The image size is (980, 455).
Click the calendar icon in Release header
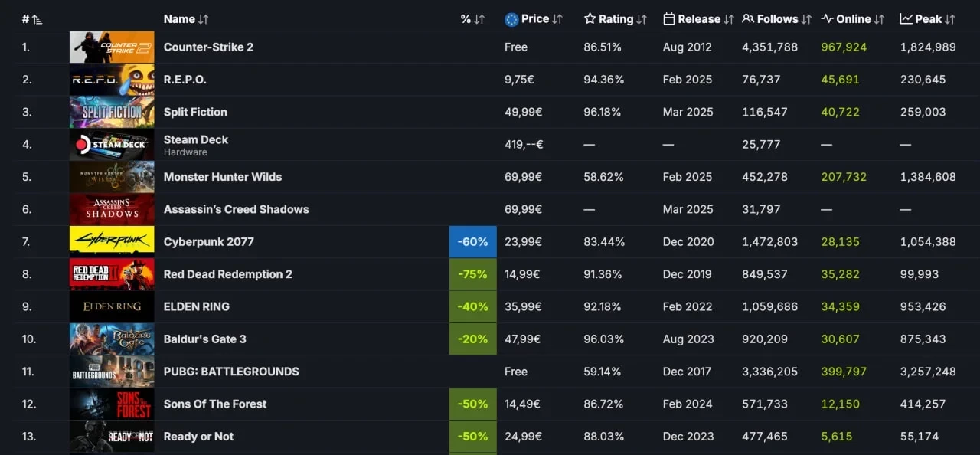[668, 18]
